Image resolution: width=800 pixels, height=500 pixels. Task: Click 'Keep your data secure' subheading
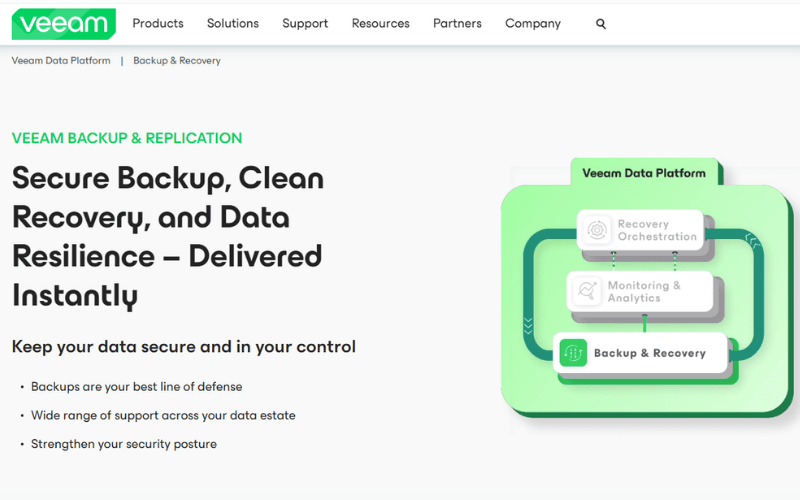(184, 346)
